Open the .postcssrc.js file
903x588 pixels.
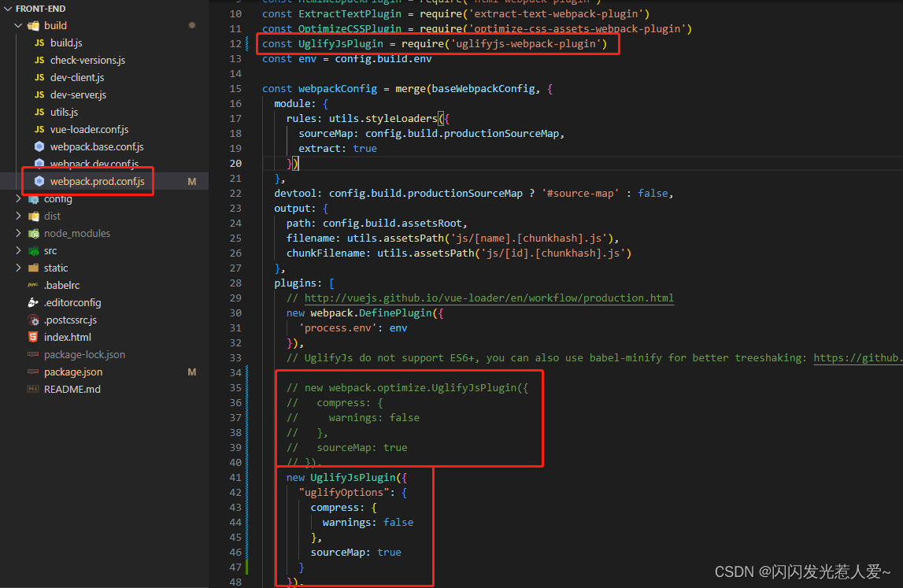point(68,320)
